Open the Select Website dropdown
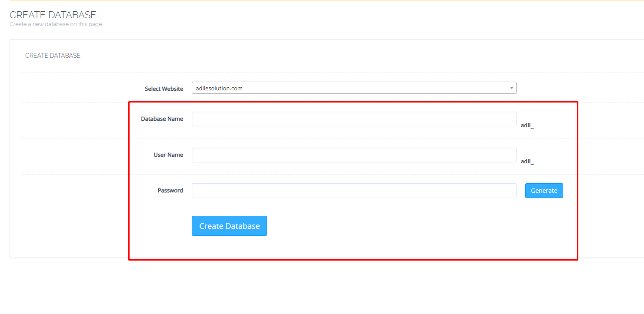The height and width of the screenshot is (314, 644). 354,88
